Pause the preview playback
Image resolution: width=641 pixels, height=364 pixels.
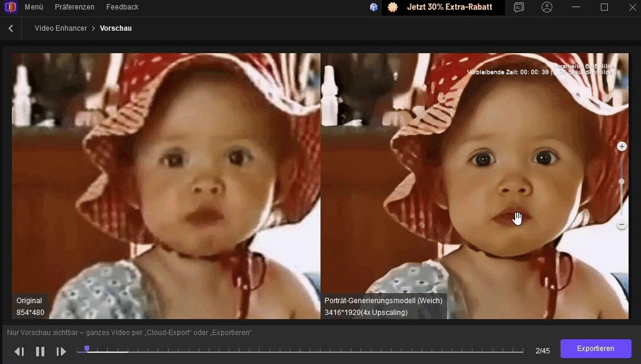(40, 352)
